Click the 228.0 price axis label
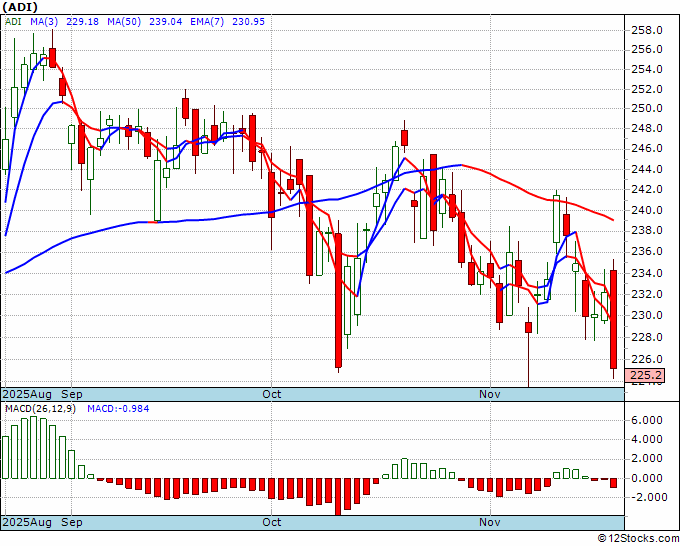 click(x=647, y=337)
